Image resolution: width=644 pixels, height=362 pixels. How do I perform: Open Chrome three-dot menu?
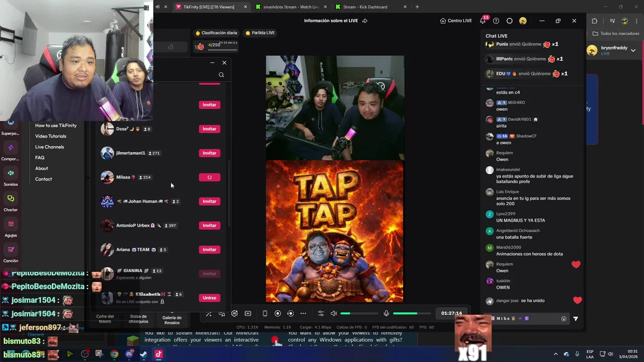pos(636,21)
